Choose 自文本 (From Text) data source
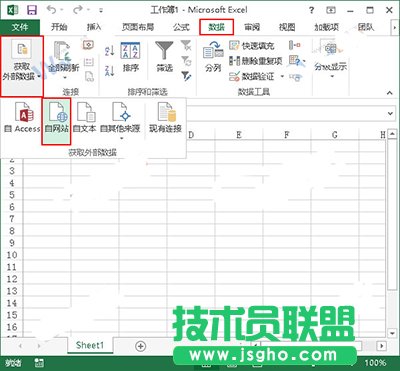 (x=84, y=117)
